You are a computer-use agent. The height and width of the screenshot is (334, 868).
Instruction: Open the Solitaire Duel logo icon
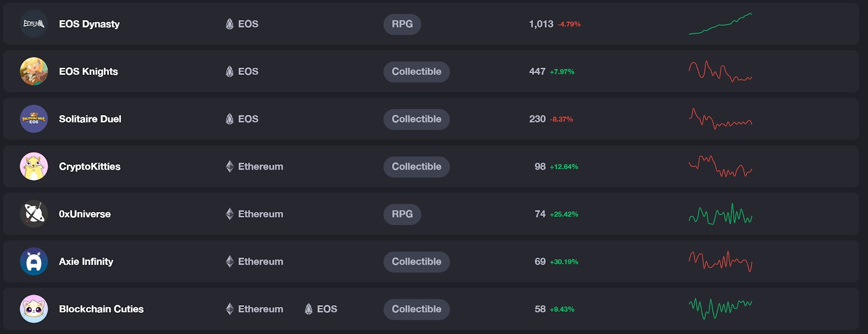coord(34,119)
